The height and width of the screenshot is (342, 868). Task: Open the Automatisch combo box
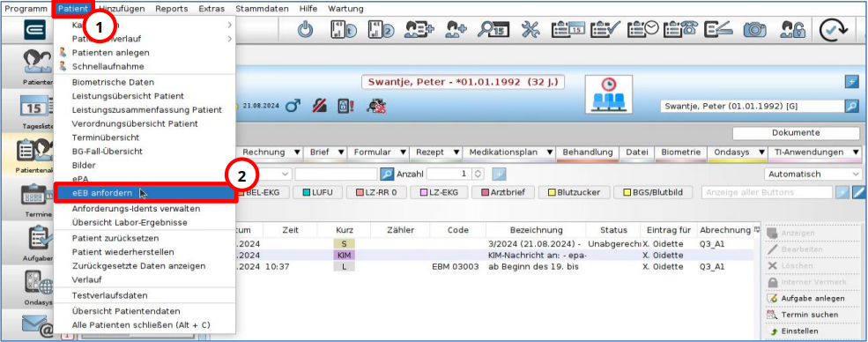click(x=812, y=175)
